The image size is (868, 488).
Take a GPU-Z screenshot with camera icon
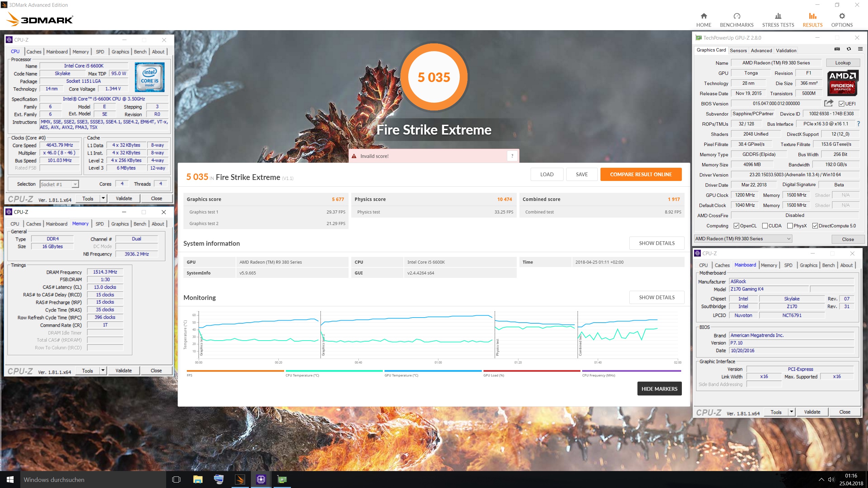click(x=837, y=49)
